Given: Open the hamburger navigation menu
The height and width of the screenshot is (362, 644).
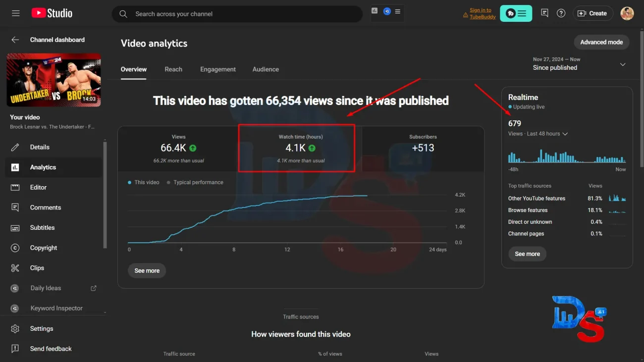Looking at the screenshot, I should 16,13.
